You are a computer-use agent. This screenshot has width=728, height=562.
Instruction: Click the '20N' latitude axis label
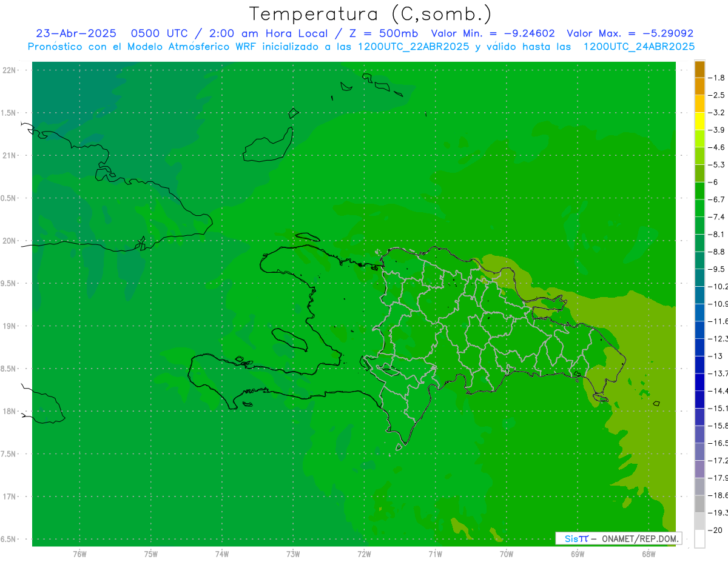click(9, 241)
